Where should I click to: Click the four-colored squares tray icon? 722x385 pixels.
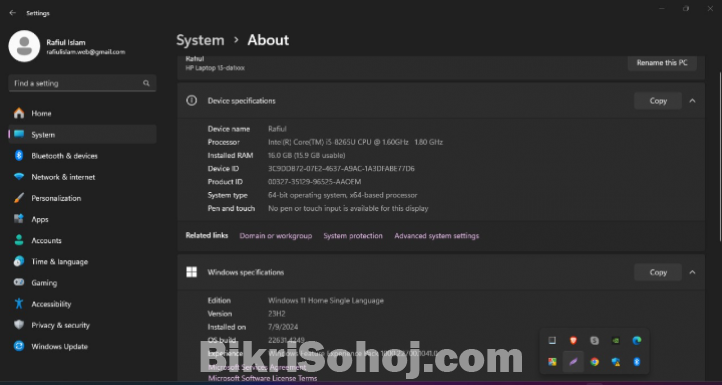point(552,362)
